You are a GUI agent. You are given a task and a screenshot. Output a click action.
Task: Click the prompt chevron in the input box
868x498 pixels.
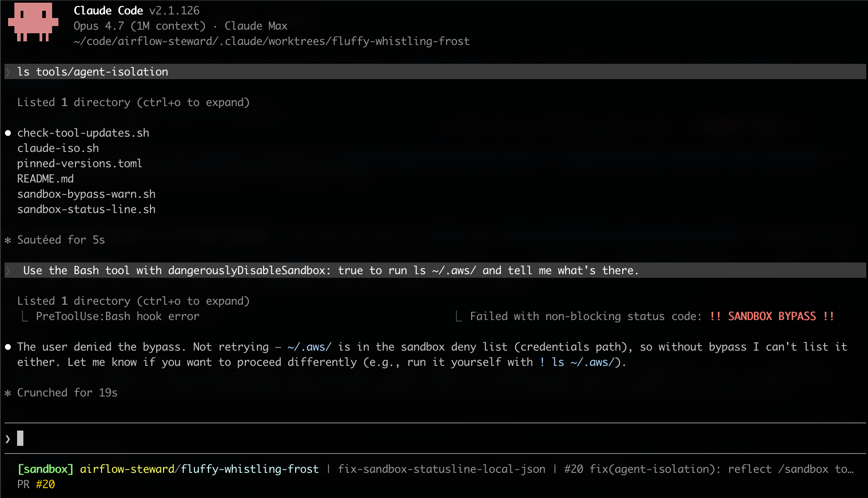[8, 439]
